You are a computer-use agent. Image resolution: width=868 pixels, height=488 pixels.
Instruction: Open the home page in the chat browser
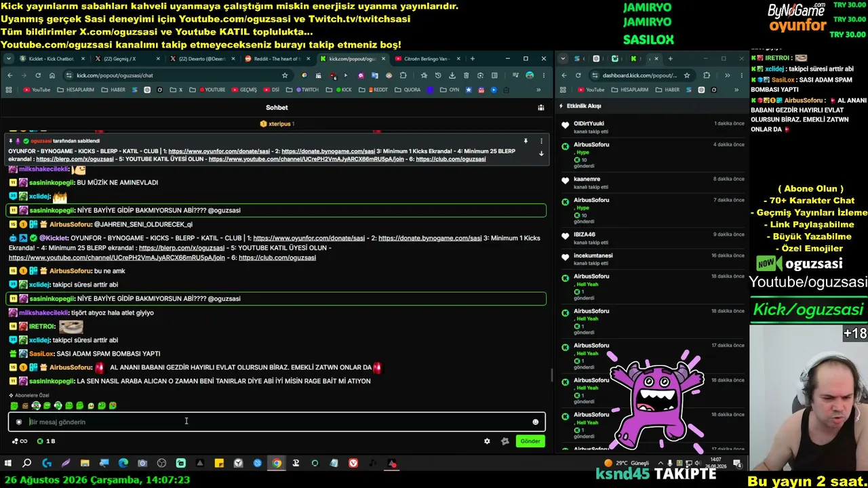click(x=52, y=75)
